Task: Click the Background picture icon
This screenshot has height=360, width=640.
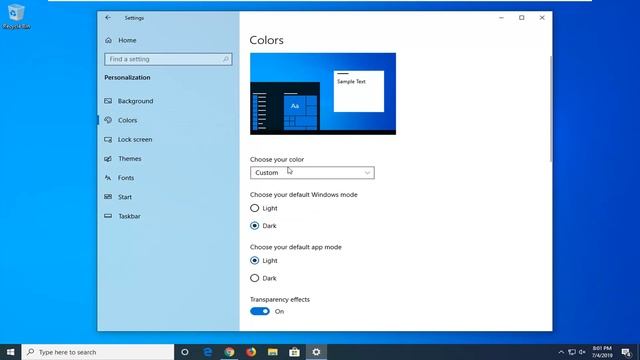Action: coord(108,101)
